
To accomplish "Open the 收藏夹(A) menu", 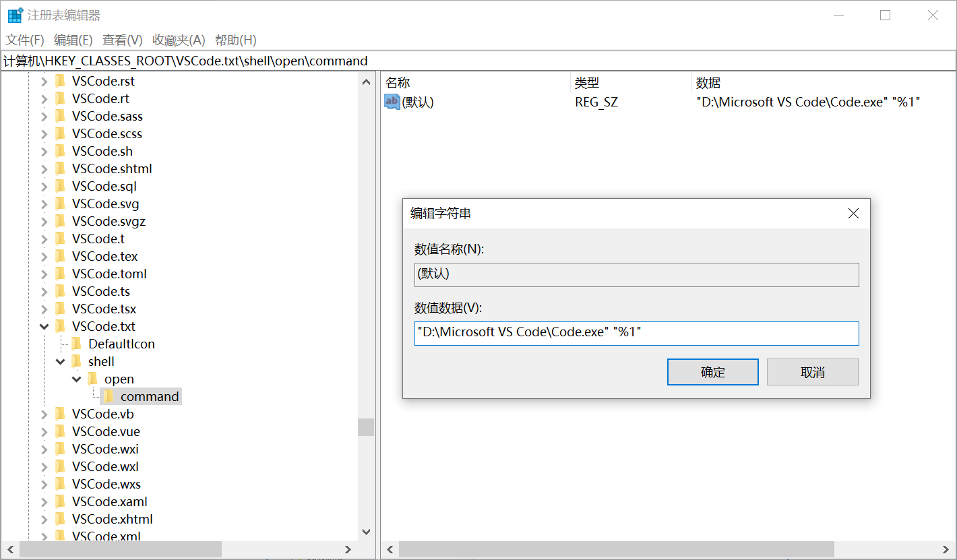I will (x=179, y=40).
